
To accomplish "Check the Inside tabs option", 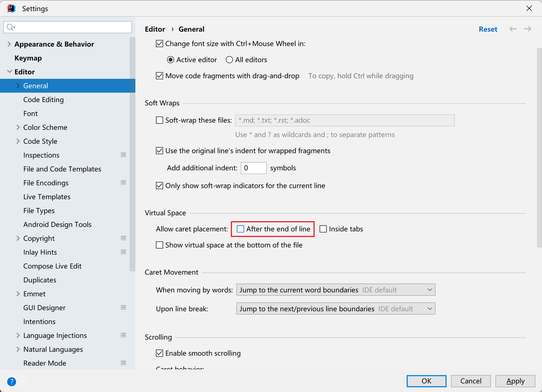I will click(x=323, y=229).
